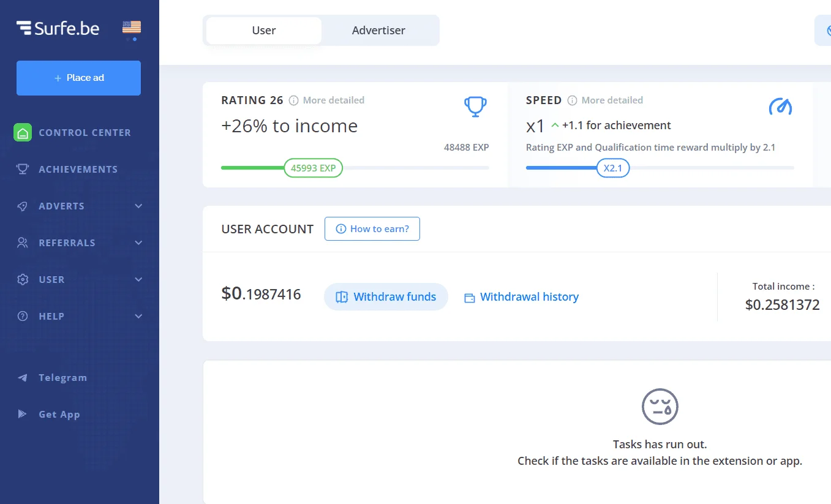Click the info icon next to Speed

point(573,100)
